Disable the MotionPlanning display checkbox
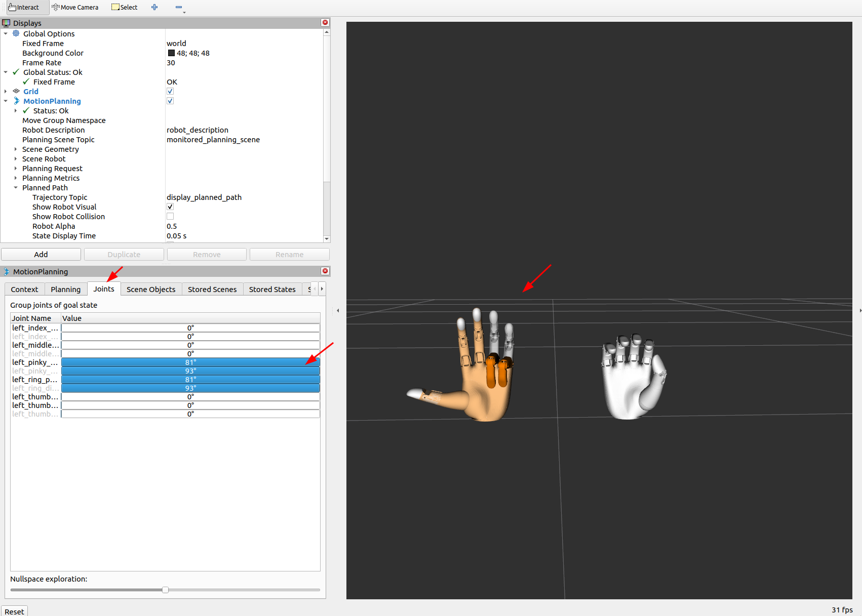 [170, 101]
